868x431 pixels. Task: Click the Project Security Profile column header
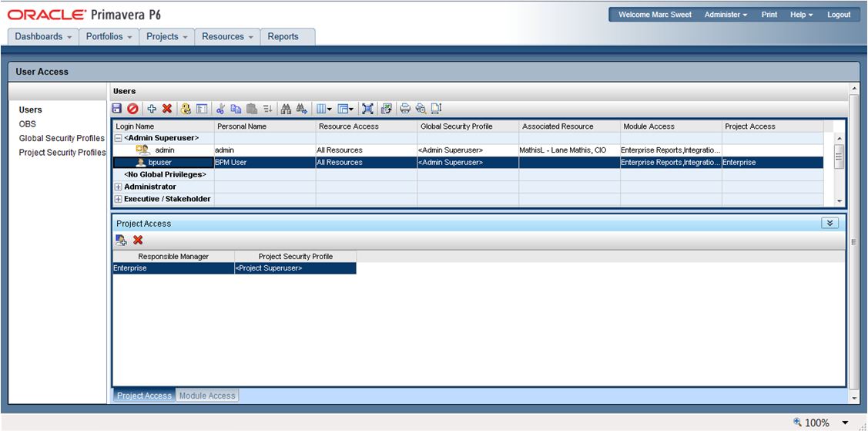click(296, 257)
